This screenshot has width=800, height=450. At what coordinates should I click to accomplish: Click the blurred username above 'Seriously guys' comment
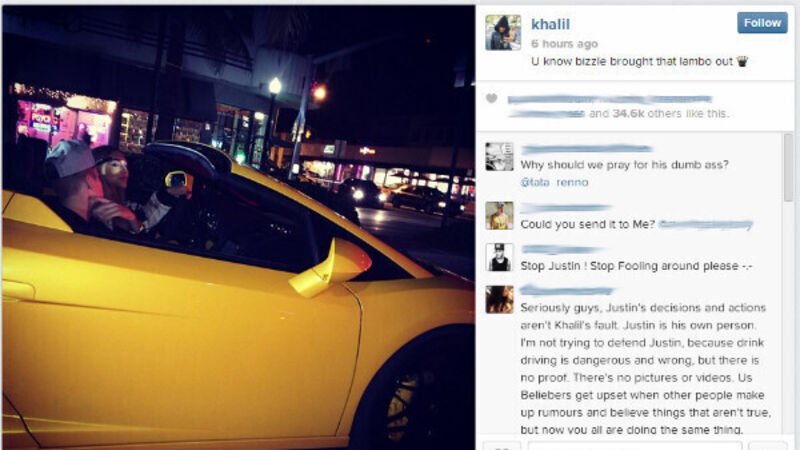tap(566, 291)
